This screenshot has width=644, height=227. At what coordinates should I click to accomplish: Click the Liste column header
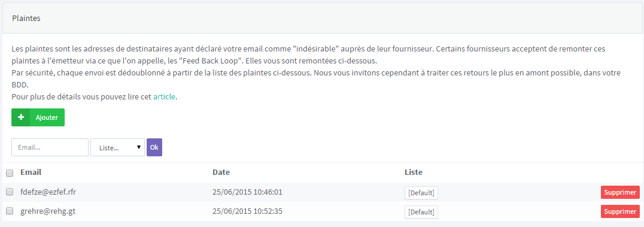pos(414,172)
